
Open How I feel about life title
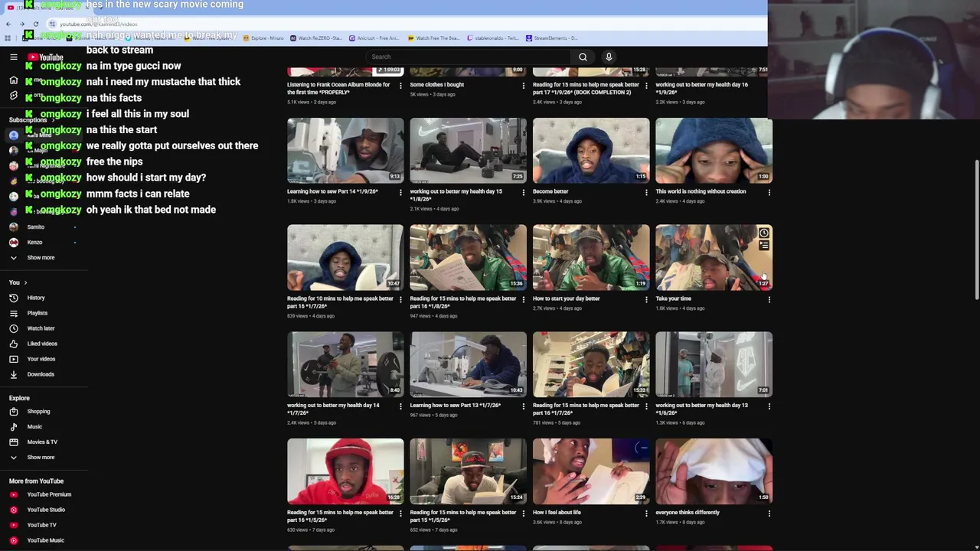point(557,513)
